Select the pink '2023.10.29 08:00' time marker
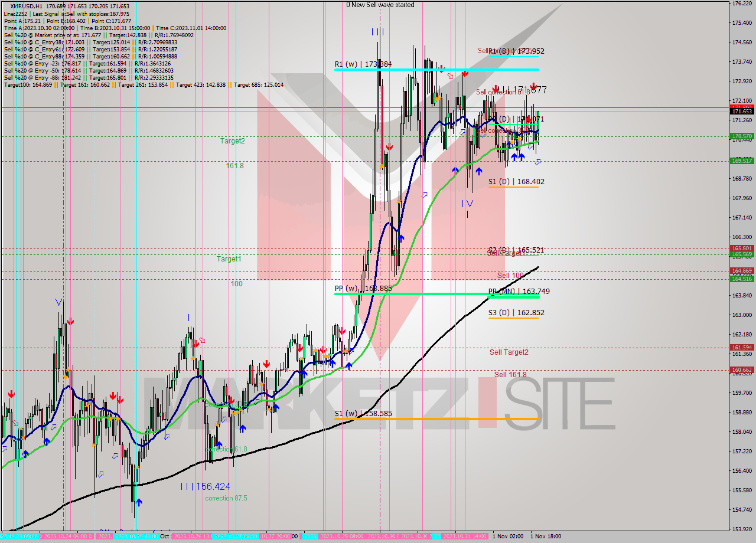The width and height of the screenshot is (756, 543). tap(341, 537)
